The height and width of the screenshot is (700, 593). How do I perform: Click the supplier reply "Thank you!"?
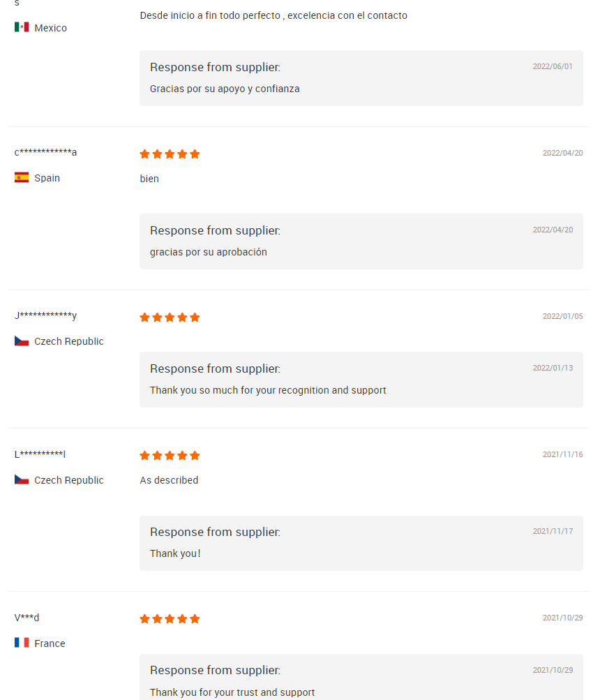tap(175, 553)
